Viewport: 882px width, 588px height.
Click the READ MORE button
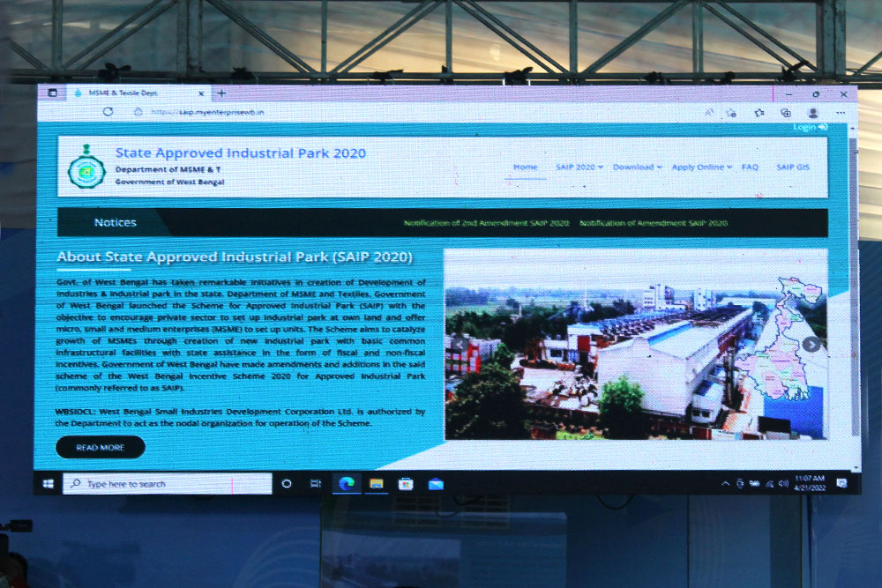click(x=100, y=448)
